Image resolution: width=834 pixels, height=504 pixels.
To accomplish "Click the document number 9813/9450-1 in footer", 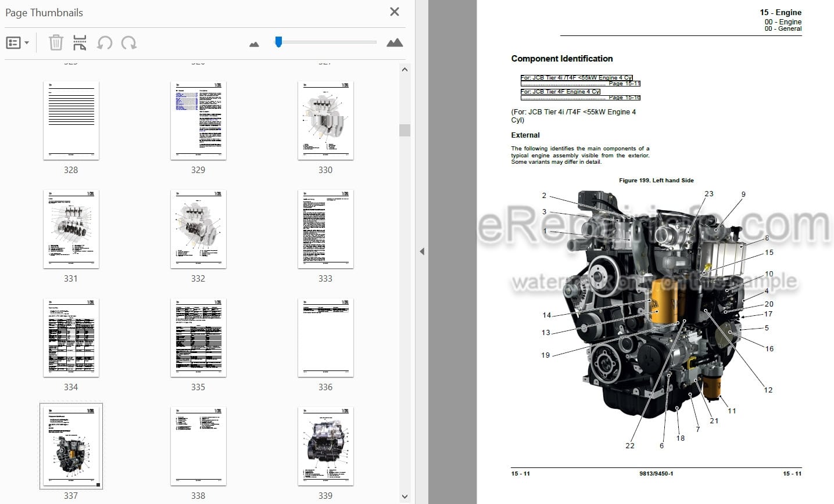I will pos(656,473).
